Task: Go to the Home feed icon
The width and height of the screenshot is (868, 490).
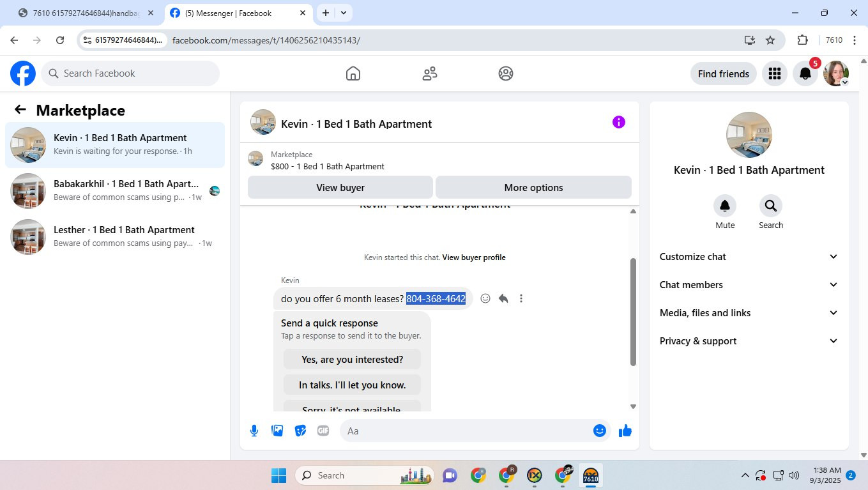Action: [x=353, y=73]
